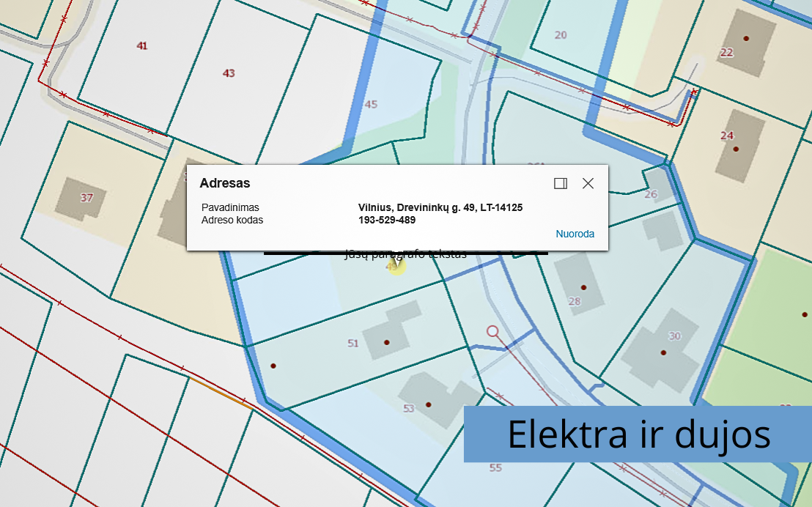Select parcel labeled 43
Screen dimensions: 812x507
click(x=229, y=73)
